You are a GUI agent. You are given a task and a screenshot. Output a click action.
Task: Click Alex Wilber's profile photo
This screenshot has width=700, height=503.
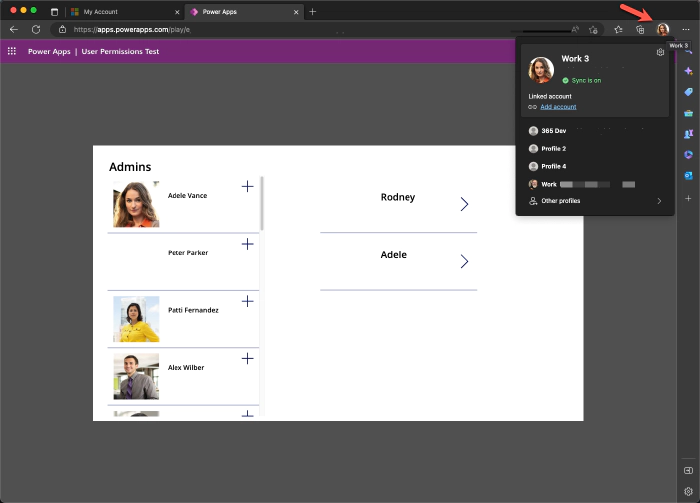click(x=136, y=376)
